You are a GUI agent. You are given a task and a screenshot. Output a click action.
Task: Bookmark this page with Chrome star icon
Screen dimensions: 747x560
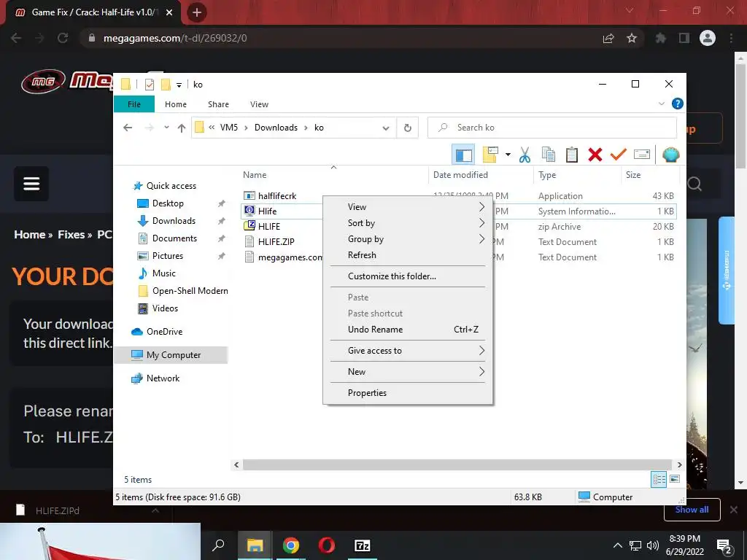point(632,38)
